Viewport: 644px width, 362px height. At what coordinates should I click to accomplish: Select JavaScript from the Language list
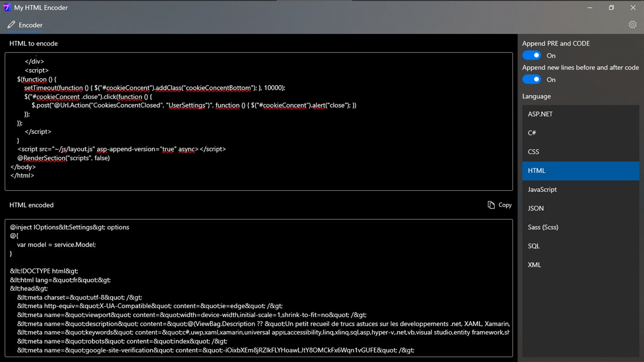point(580,189)
